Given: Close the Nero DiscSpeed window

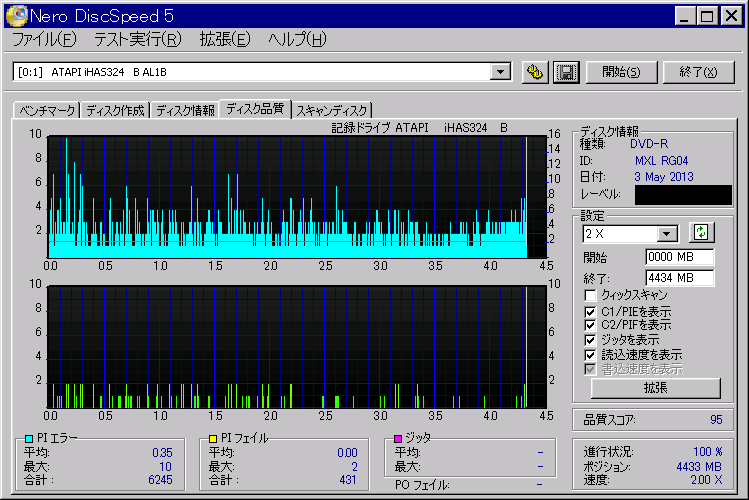Looking at the screenshot, I should 731,16.
